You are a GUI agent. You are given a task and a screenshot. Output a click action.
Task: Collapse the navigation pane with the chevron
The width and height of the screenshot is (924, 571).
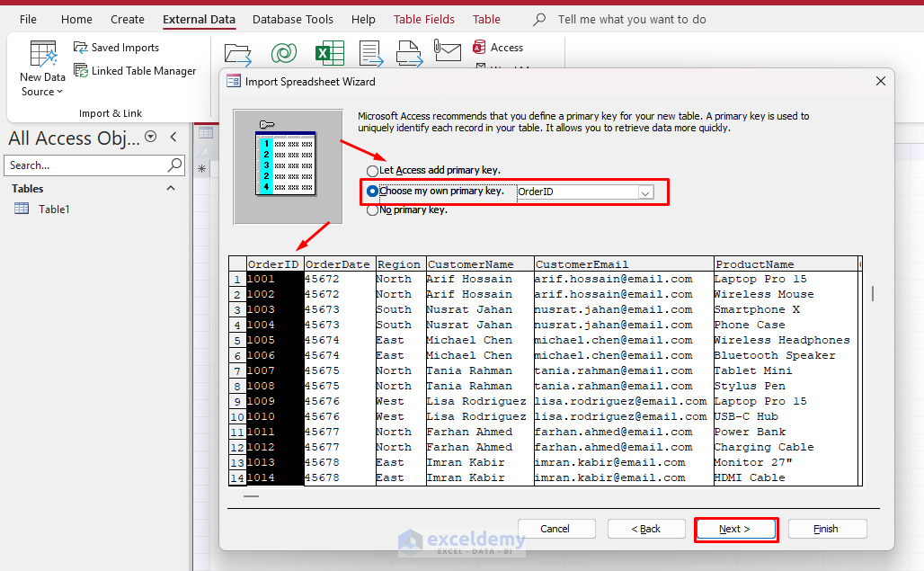(x=173, y=137)
